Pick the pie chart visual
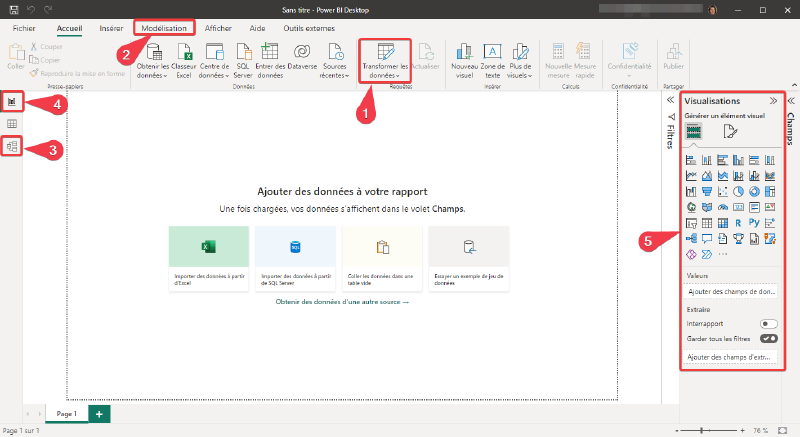800x437 pixels. [738, 192]
